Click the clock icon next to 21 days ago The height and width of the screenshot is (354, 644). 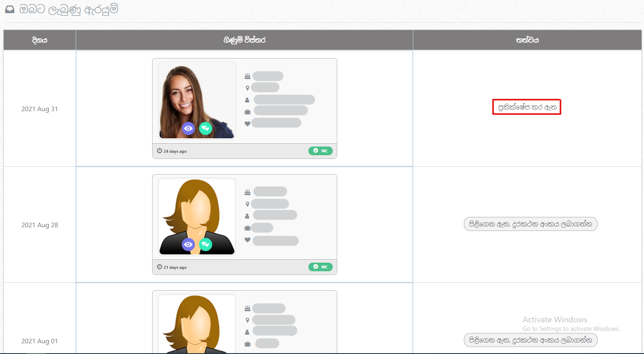(x=160, y=267)
